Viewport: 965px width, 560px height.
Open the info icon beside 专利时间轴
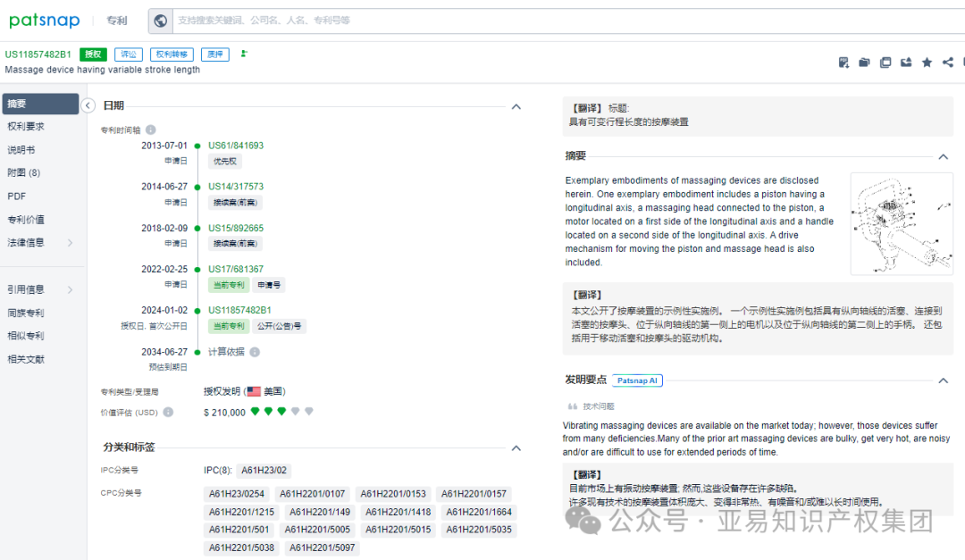coord(150,129)
